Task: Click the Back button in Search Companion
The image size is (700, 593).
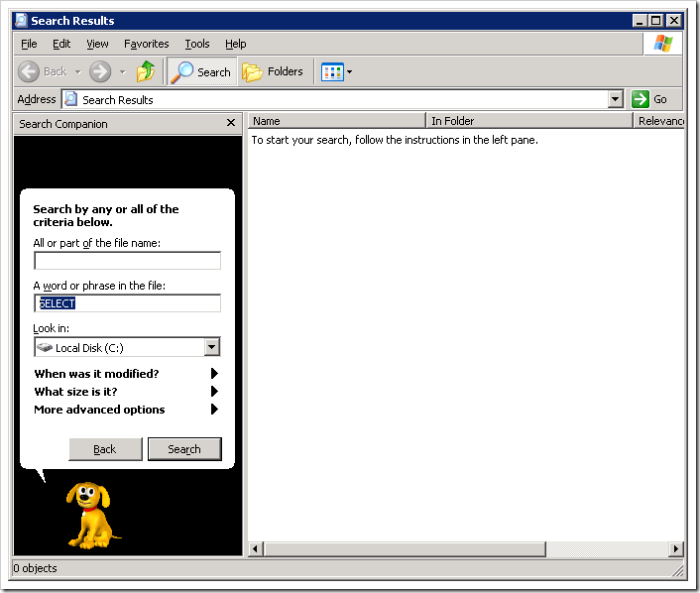Action: pyautogui.click(x=105, y=449)
